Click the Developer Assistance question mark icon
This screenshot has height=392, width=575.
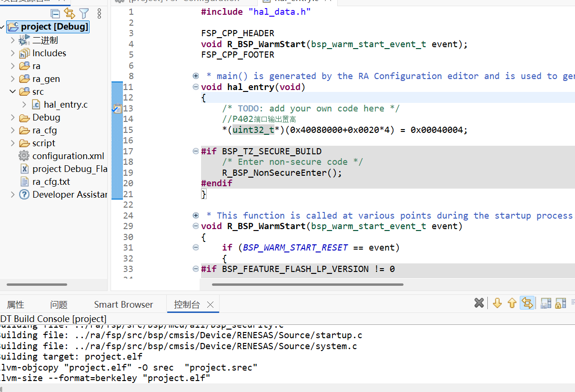click(24, 195)
